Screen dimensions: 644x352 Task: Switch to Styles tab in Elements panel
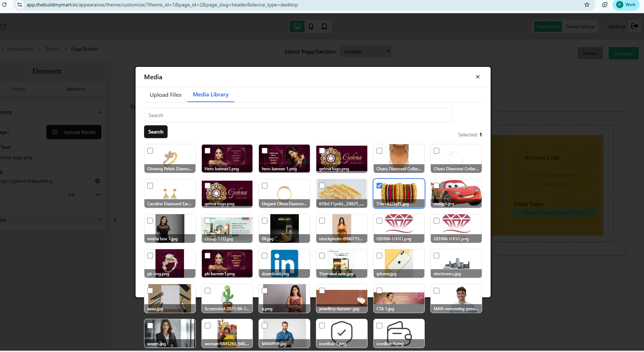19,89
